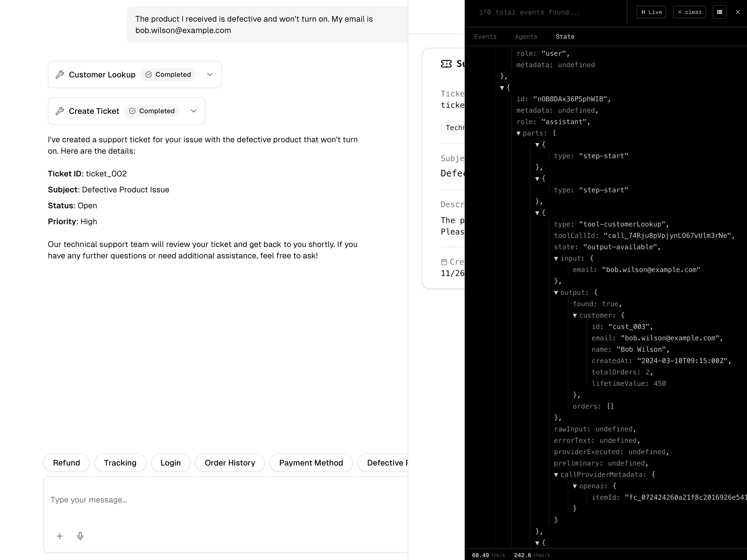The image size is (747, 560).
Task: Click the wrench icon on Customer Lookup
Action: [60, 75]
